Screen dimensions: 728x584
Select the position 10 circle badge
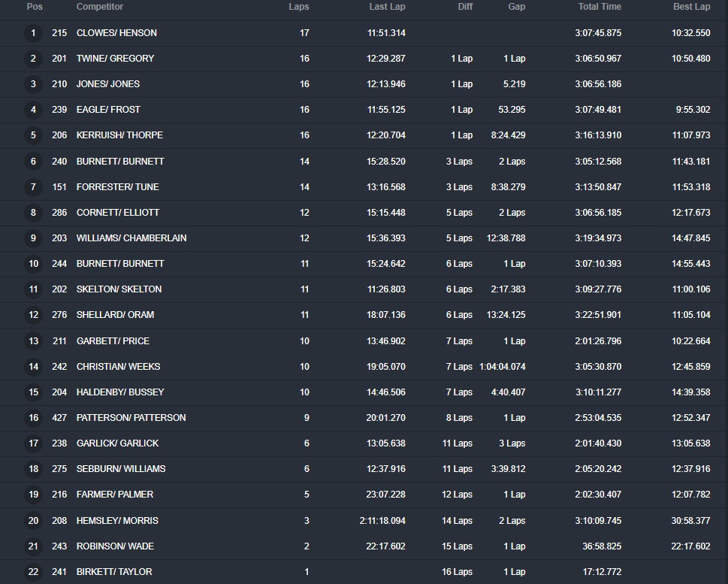[33, 264]
